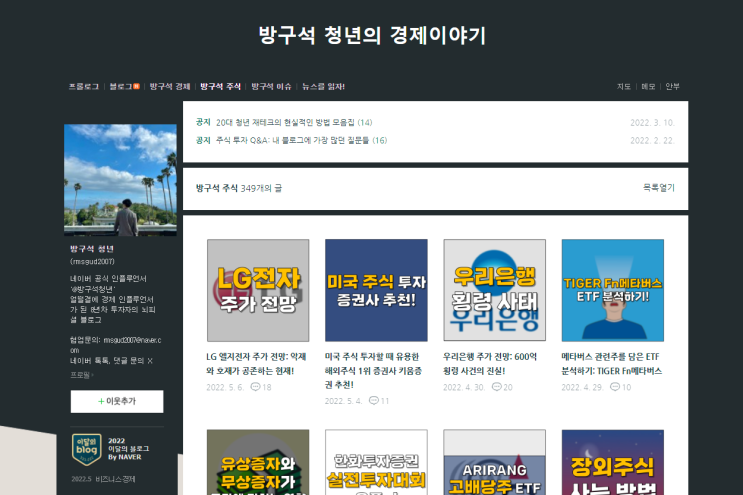The image size is (743, 495).
Task: Click the 2022.5 비즈니스경제 text
Action: pyautogui.click(x=103, y=479)
